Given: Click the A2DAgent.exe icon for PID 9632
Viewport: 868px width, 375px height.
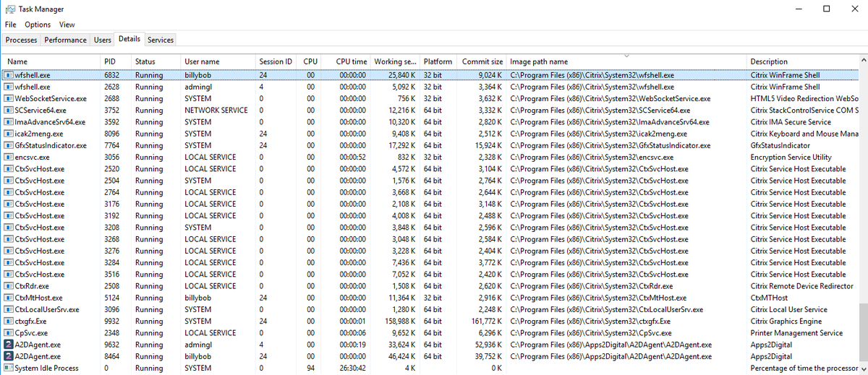Looking at the screenshot, I should point(9,345).
